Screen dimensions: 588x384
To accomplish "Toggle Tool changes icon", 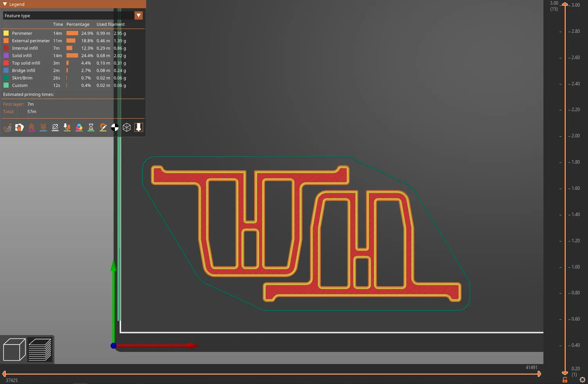I will click(67, 127).
